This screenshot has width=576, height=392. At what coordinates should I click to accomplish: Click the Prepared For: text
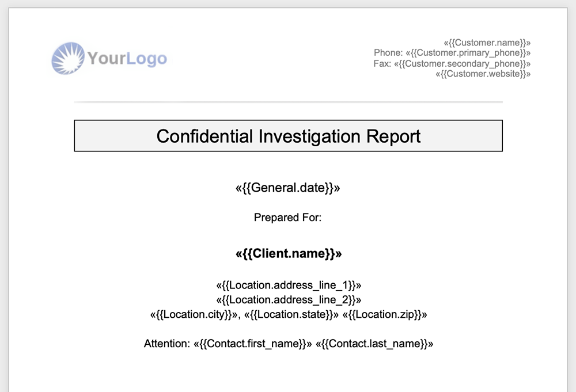tap(287, 217)
